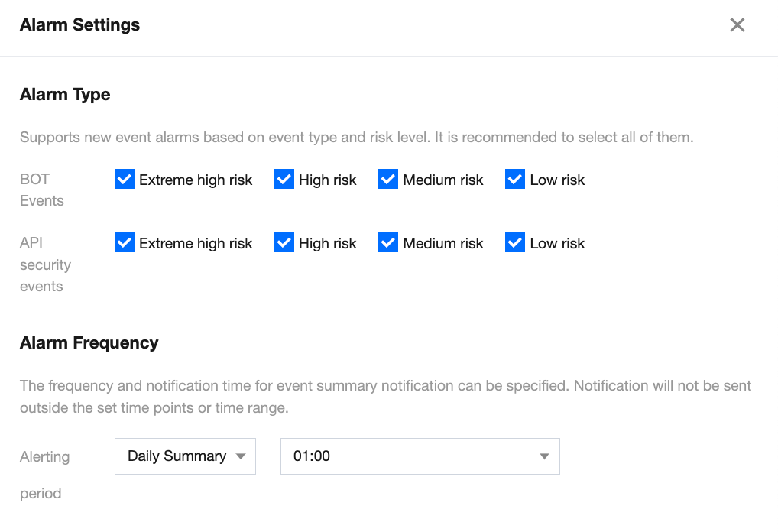Screen dimensions: 778x532
Task: Toggle API security High risk checkbox
Action: tap(284, 243)
